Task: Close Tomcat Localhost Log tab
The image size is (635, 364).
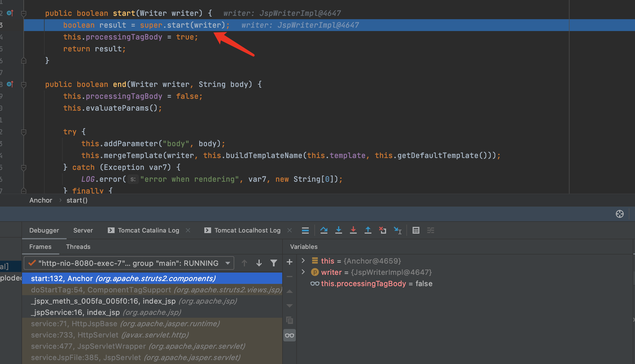Action: pos(289,230)
